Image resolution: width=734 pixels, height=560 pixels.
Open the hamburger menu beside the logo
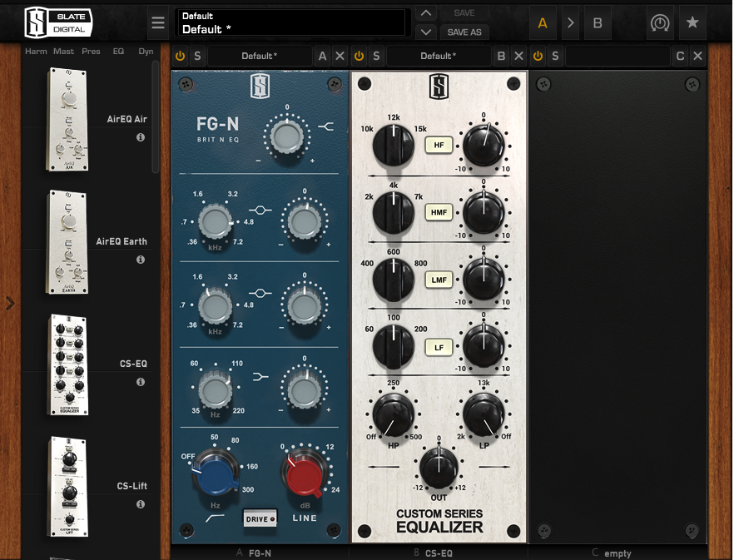158,22
